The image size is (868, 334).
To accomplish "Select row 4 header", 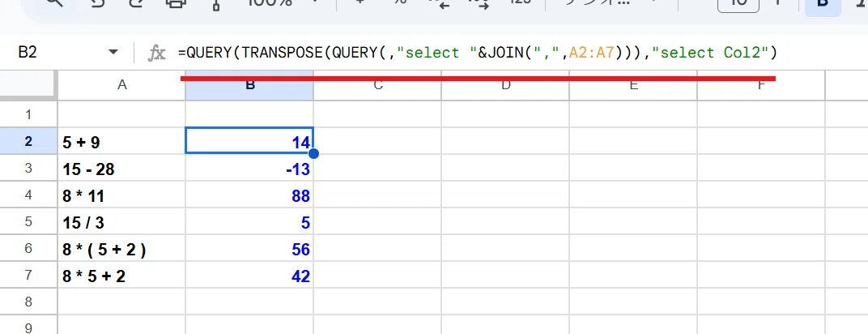I will pos(29,195).
